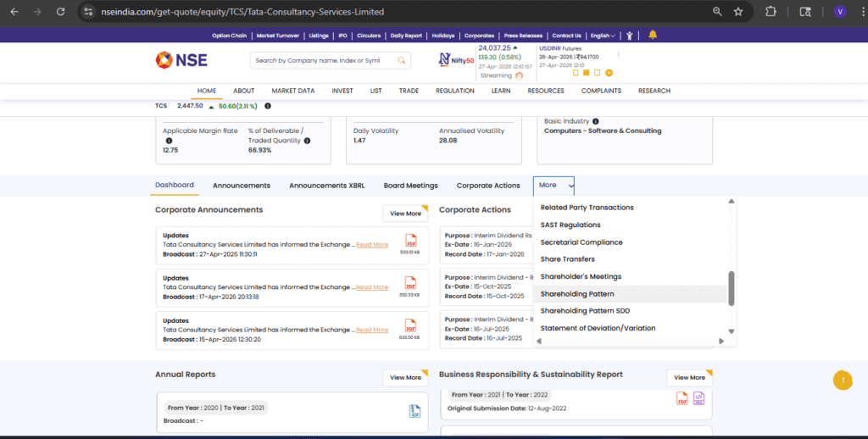Collapse the More dropdown tab

pyautogui.click(x=554, y=186)
